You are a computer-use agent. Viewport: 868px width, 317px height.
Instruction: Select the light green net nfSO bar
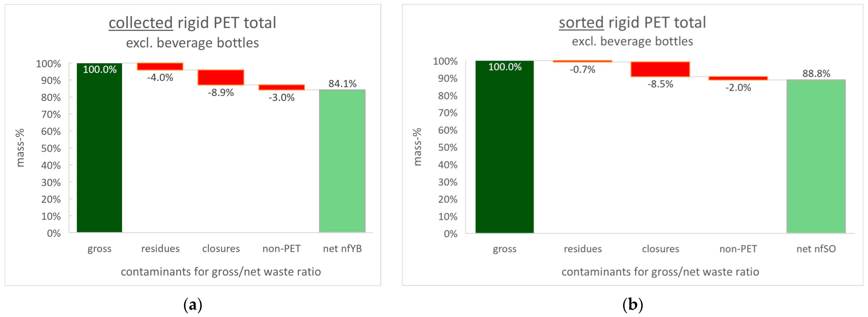click(816, 156)
